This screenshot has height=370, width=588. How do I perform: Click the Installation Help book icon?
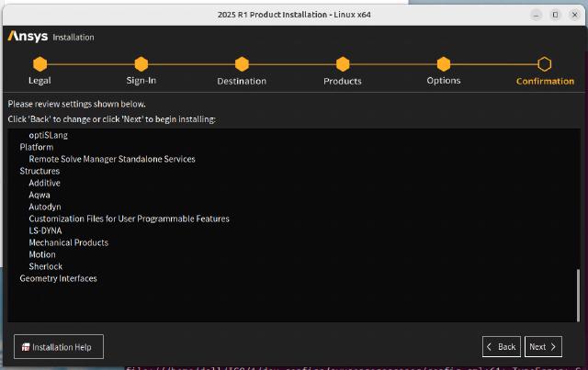[26, 347]
